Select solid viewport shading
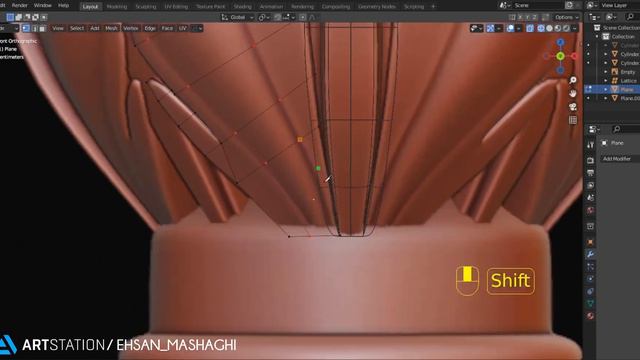This screenshot has width=640, height=360. click(549, 28)
